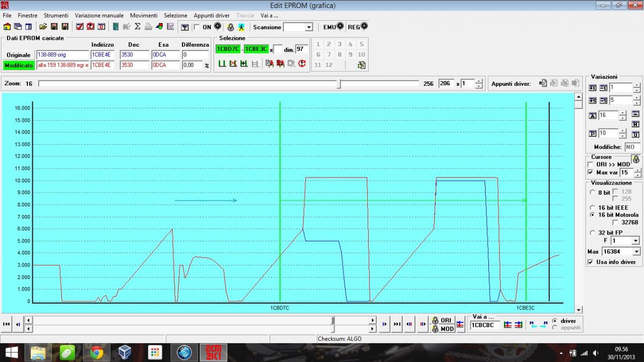The width and height of the screenshot is (644, 362).
Task: Click the REG indicator knob
Action: point(364,27)
